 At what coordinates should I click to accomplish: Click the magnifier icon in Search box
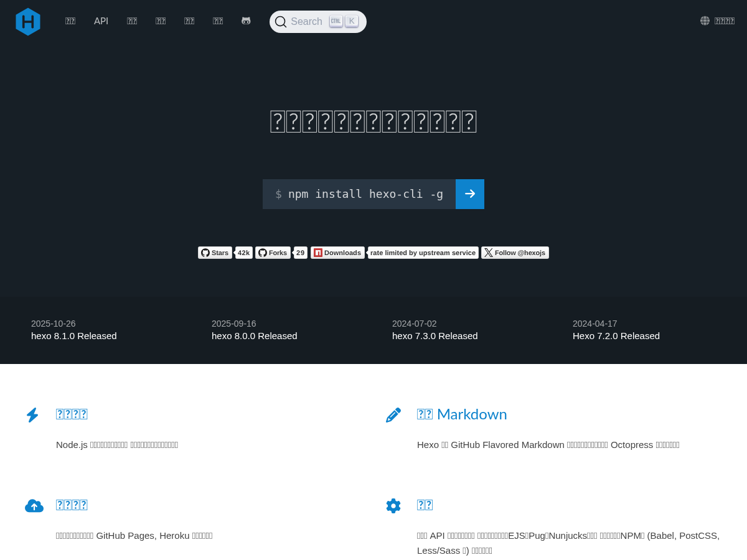281,22
